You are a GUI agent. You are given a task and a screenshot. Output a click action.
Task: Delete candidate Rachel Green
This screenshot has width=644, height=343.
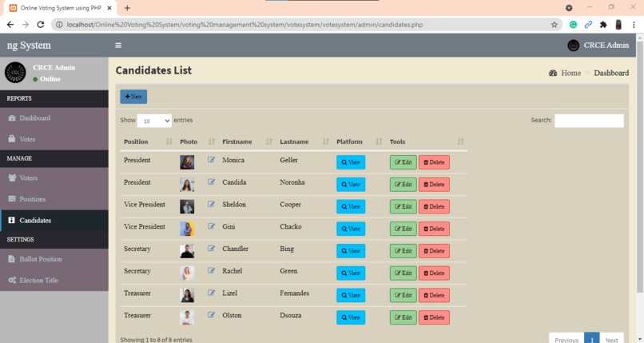click(x=434, y=273)
